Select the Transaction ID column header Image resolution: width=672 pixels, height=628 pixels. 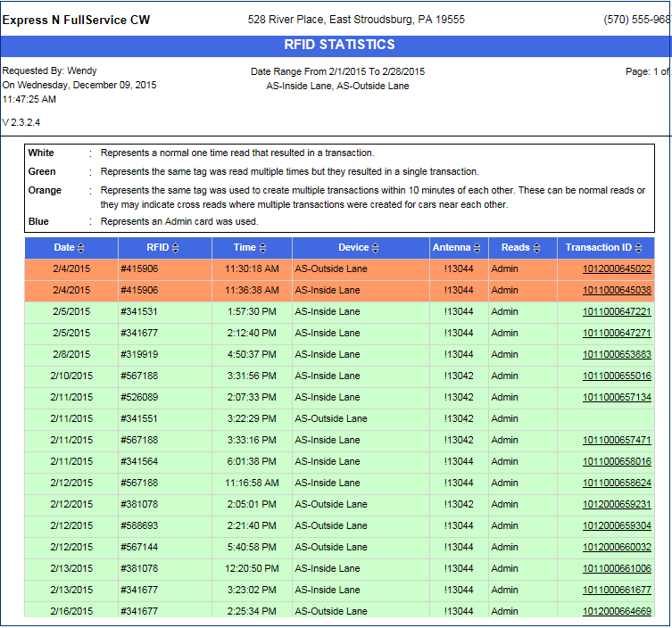point(598,247)
